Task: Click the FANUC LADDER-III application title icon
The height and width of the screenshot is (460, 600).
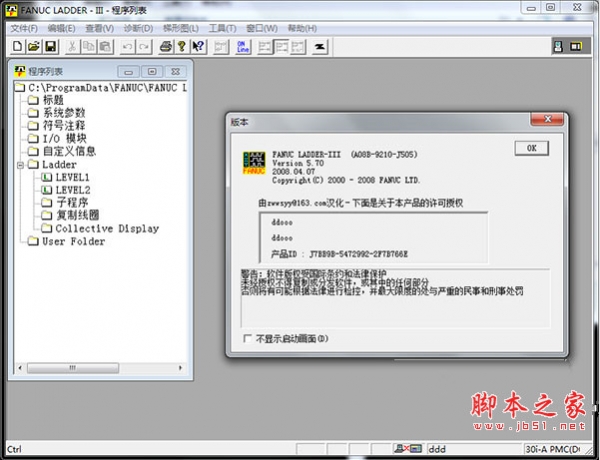Action: point(11,10)
